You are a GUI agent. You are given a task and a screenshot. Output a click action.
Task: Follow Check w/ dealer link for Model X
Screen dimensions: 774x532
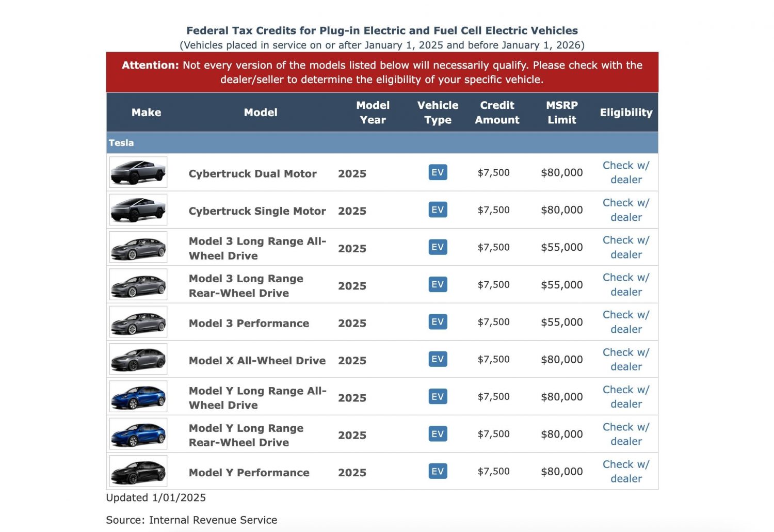click(626, 359)
